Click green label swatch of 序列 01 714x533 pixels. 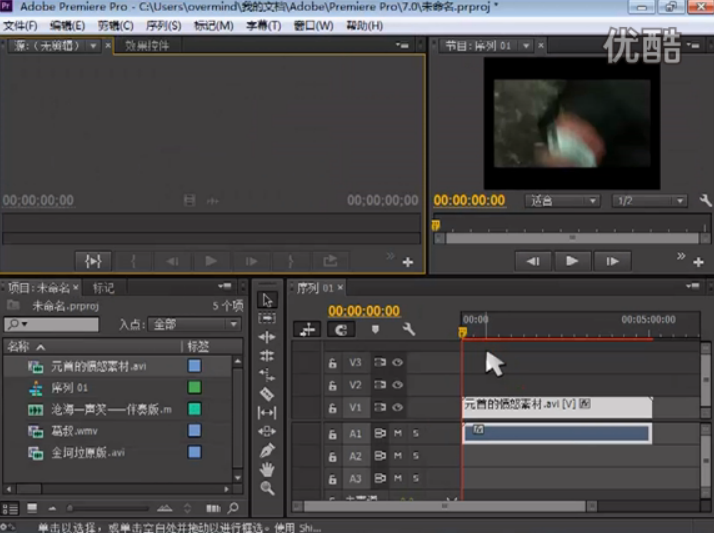194,387
